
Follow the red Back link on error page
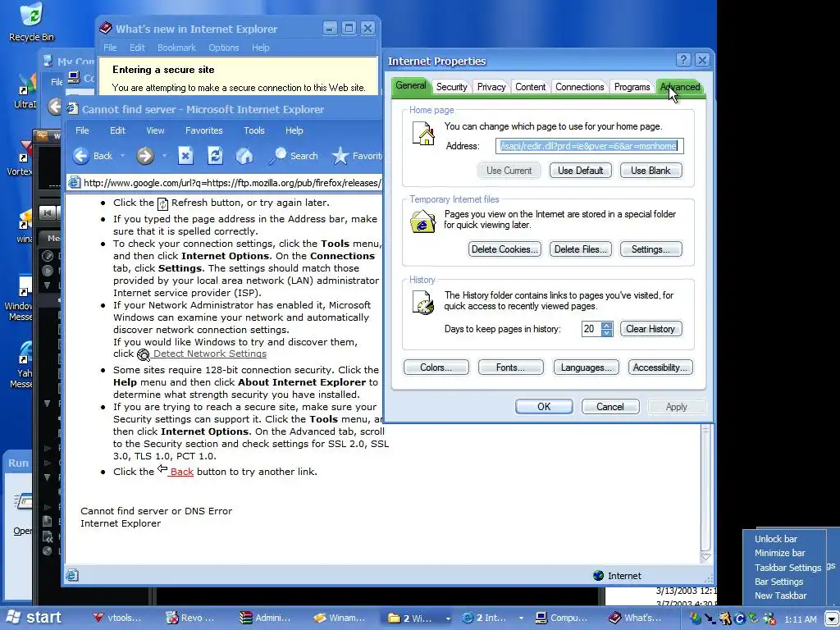click(181, 472)
